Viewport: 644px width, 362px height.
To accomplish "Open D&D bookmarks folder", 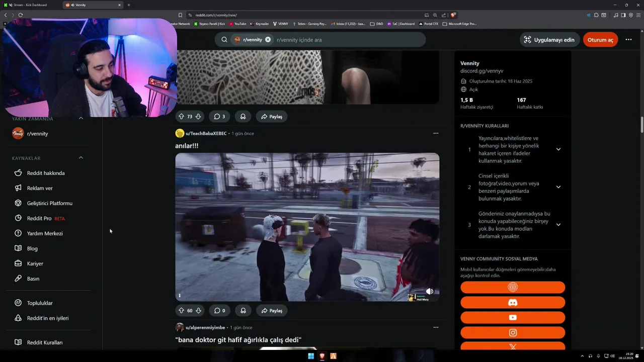I will pyautogui.click(x=376, y=24).
